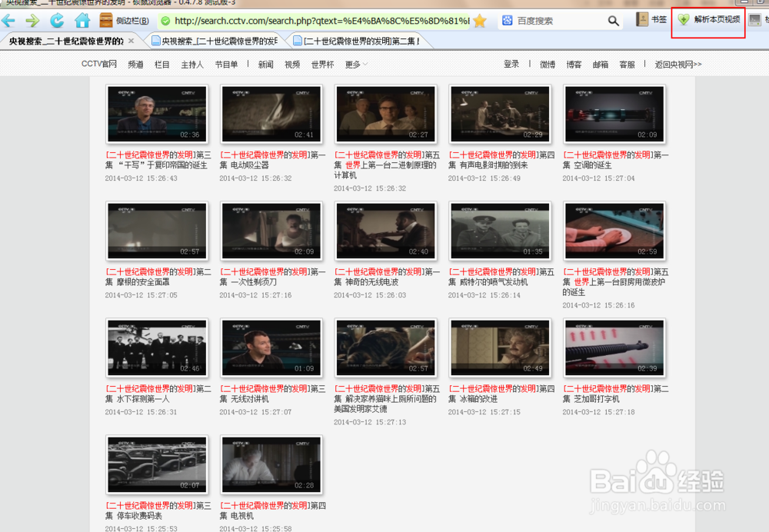Open the 侧边栏 sidebar button

[125, 21]
